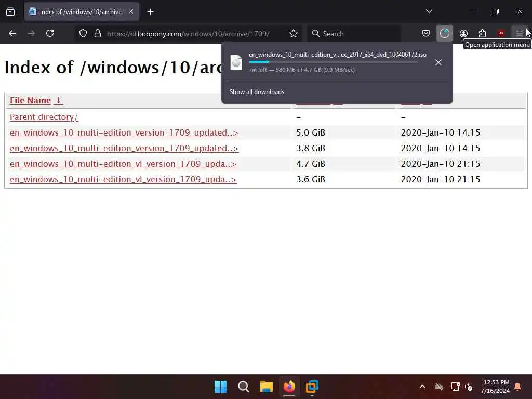Image resolution: width=532 pixels, height=399 pixels.
Task: Bookmark this page with the star
Action: coord(294,33)
